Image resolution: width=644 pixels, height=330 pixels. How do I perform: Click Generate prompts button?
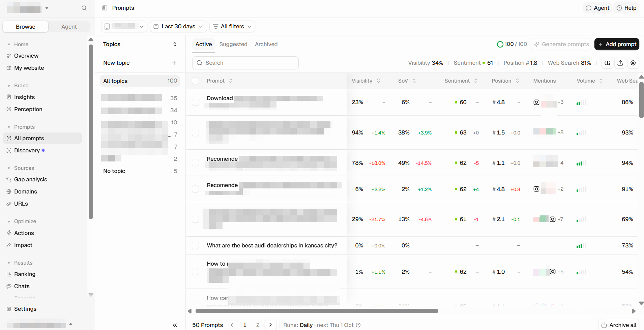[561, 44]
